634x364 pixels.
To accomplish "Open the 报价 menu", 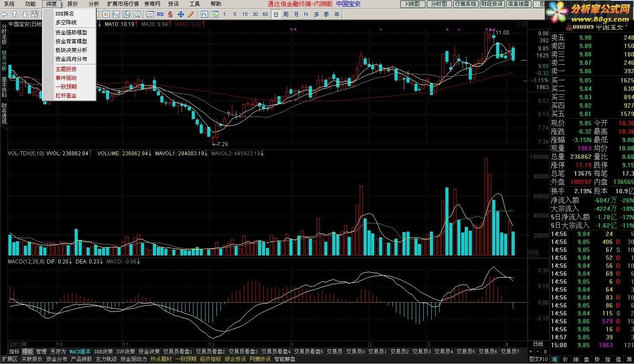I will click(x=72, y=4).
